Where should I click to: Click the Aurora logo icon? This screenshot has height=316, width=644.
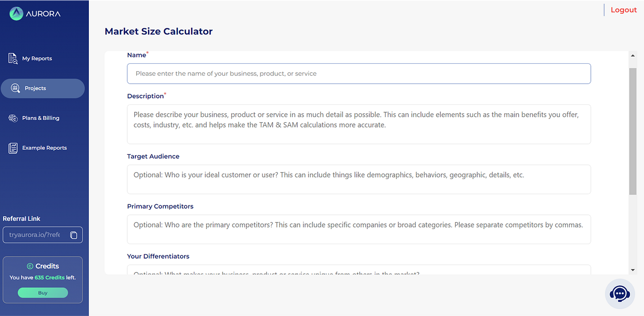click(x=16, y=14)
